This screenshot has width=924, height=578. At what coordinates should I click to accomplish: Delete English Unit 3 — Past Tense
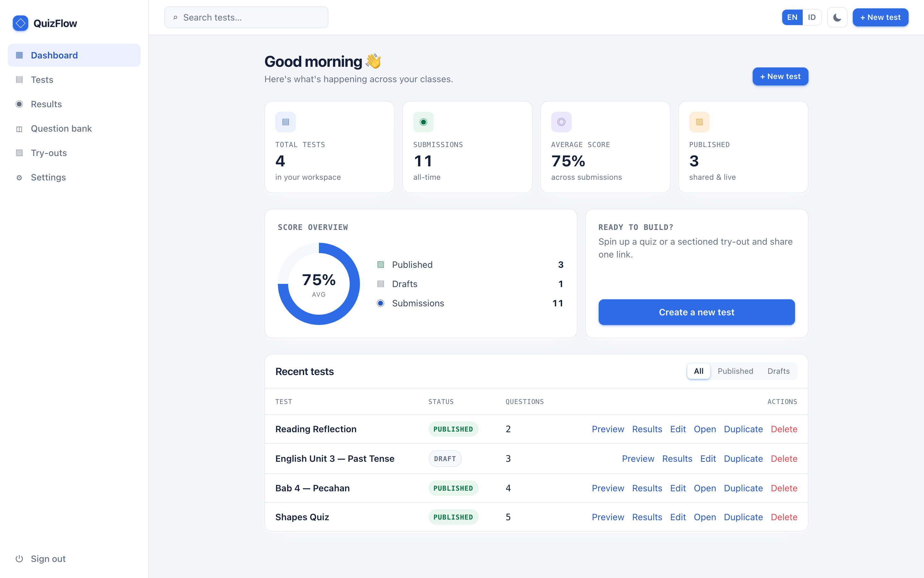(784, 459)
